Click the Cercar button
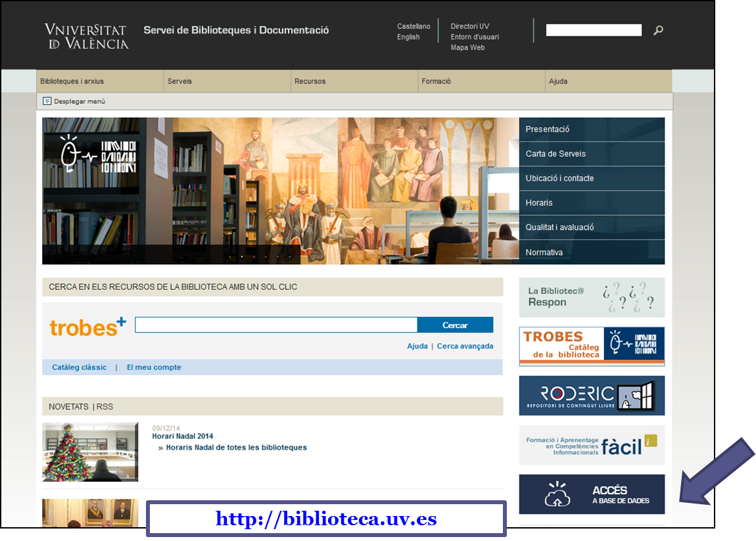Screen dimensions: 756x541 pyautogui.click(x=455, y=325)
